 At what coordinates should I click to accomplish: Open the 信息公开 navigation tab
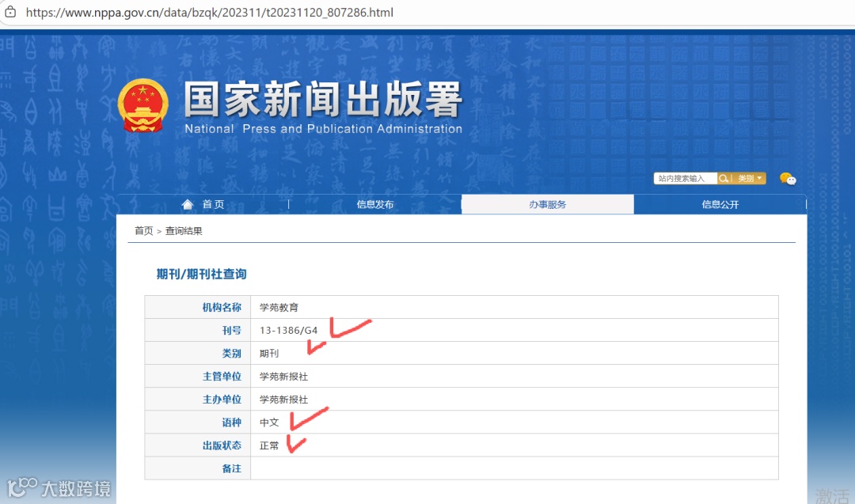point(720,204)
